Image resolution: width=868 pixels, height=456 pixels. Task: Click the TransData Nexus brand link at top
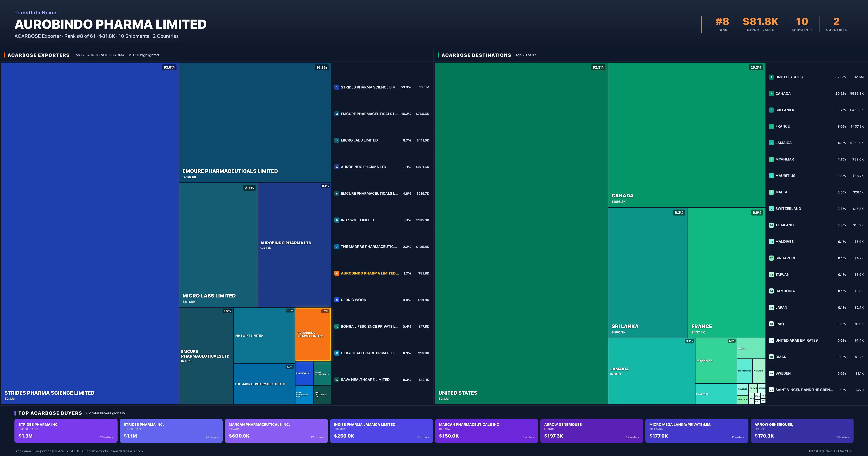coord(36,13)
